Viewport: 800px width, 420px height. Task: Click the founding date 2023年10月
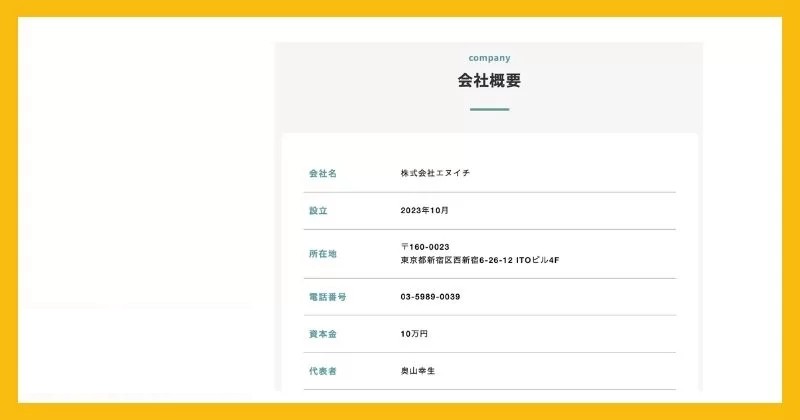tap(425, 211)
